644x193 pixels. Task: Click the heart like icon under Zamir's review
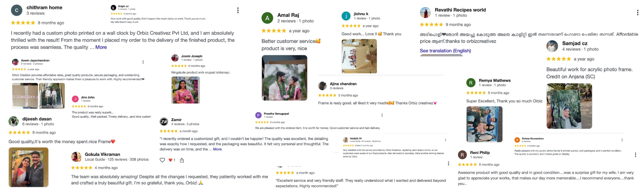[x=162, y=160]
